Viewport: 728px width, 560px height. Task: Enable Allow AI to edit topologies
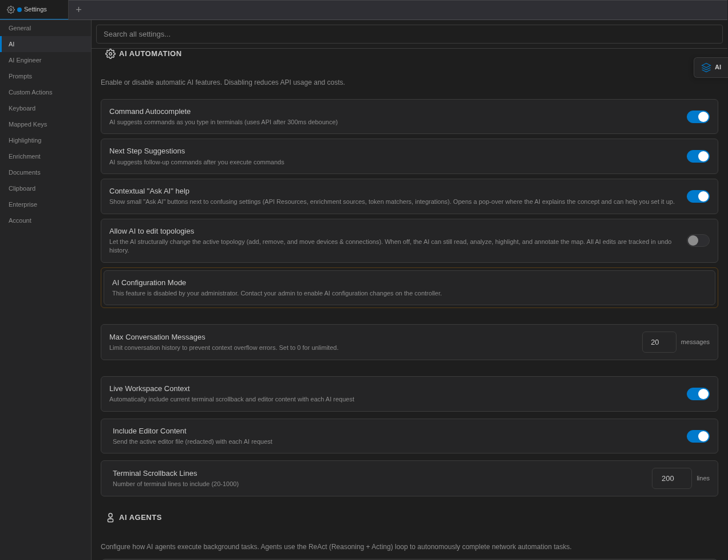pos(698,240)
